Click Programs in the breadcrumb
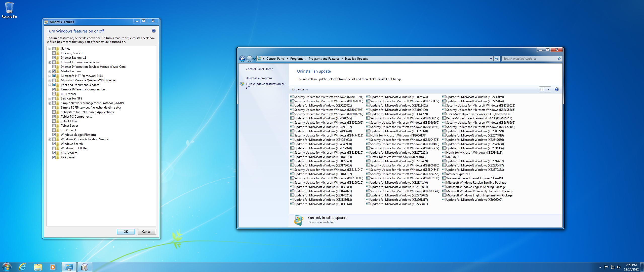The width and height of the screenshot is (644, 272). [x=297, y=59]
